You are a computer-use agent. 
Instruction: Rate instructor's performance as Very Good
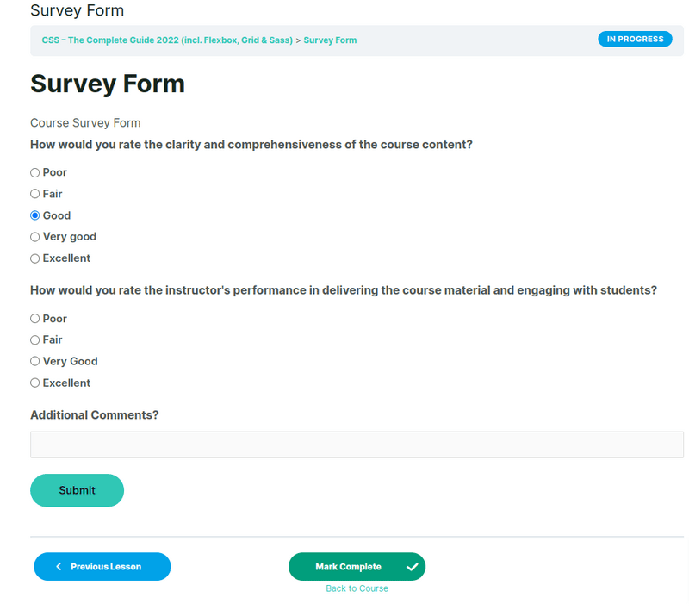coord(35,362)
